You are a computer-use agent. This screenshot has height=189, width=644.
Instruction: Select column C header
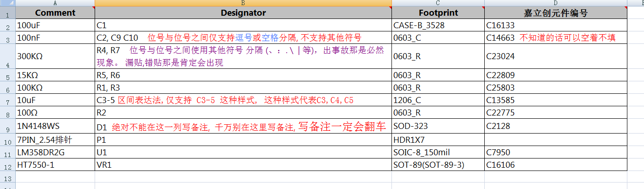[438, 3]
